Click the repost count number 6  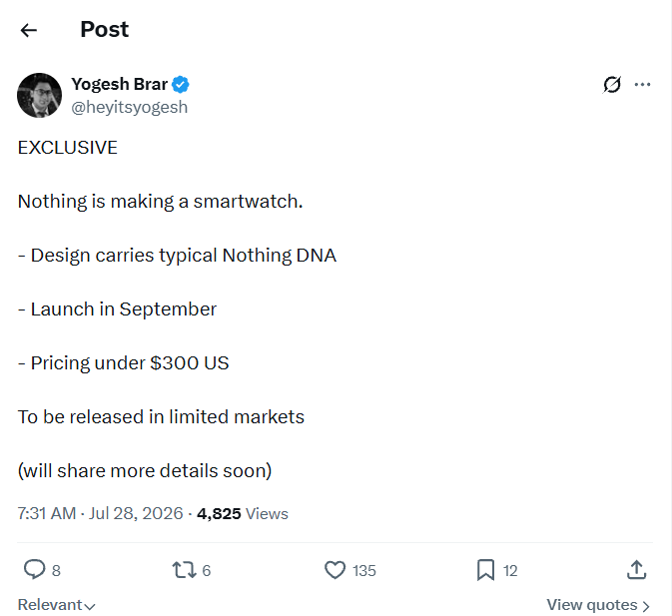(206, 571)
